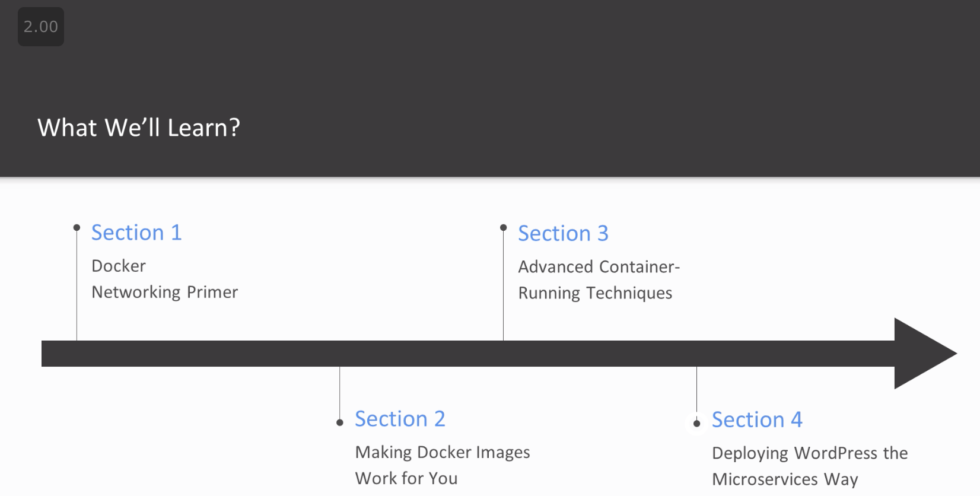The height and width of the screenshot is (496, 980).
Task: Open the Section 2 heading
Action: [400, 419]
